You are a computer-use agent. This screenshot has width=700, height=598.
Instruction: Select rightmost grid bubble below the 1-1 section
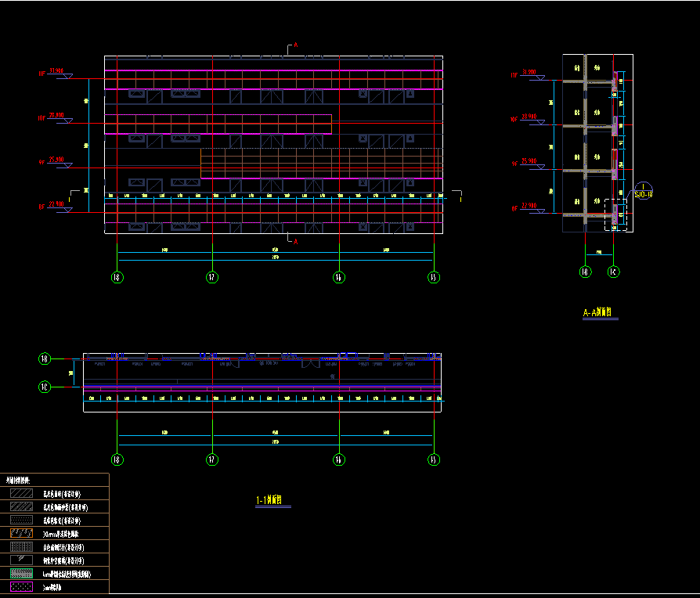(x=434, y=459)
